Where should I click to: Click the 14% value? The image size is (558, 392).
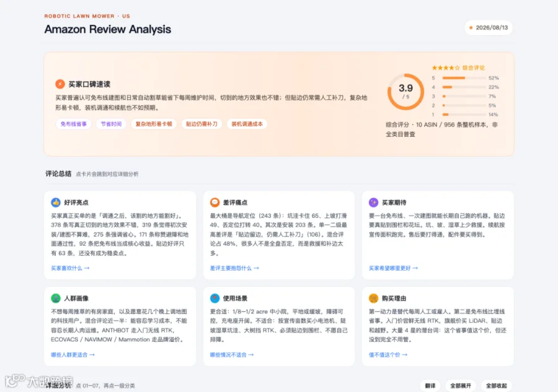[494, 115]
